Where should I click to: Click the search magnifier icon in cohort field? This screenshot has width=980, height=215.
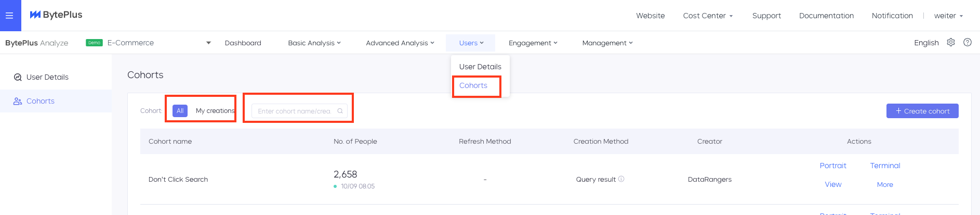click(340, 111)
